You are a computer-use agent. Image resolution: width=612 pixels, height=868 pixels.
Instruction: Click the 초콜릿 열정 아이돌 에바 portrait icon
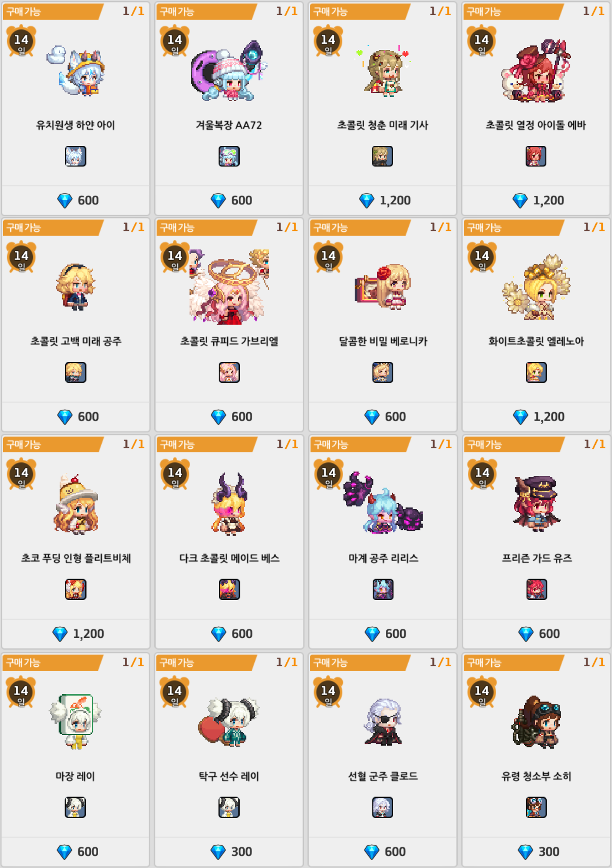tap(536, 156)
